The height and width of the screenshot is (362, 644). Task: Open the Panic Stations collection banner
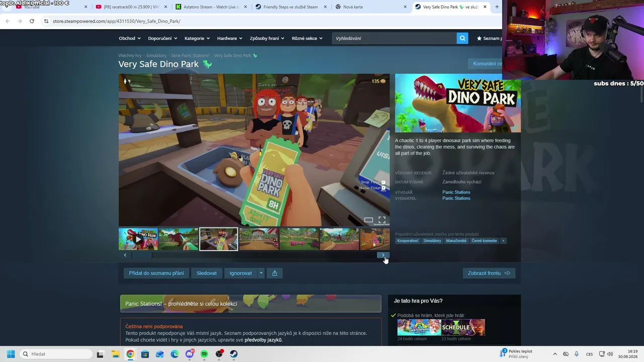tap(251, 304)
